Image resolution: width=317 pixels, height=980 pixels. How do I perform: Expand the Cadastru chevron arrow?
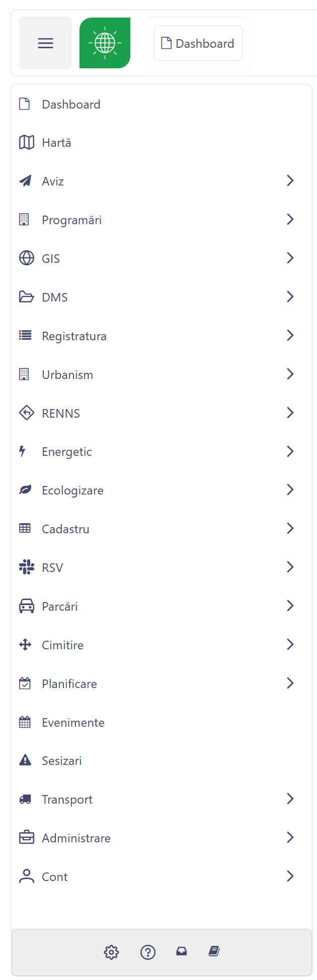click(290, 528)
